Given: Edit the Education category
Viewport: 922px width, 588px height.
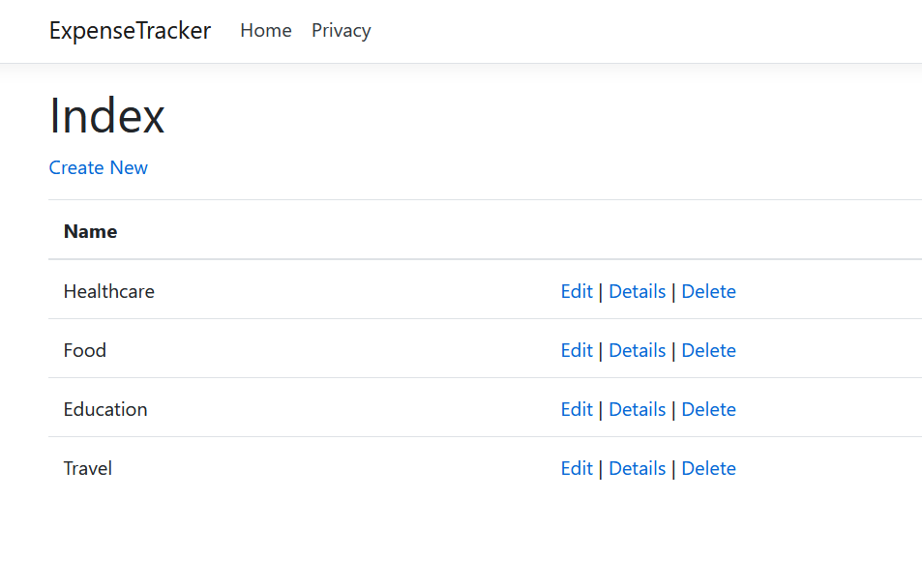Looking at the screenshot, I should coord(577,410).
